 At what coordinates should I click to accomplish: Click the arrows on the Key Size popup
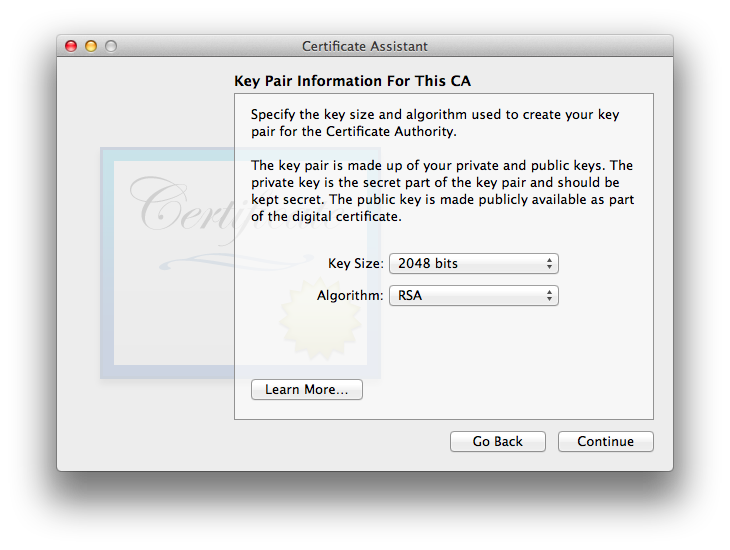[x=549, y=264]
